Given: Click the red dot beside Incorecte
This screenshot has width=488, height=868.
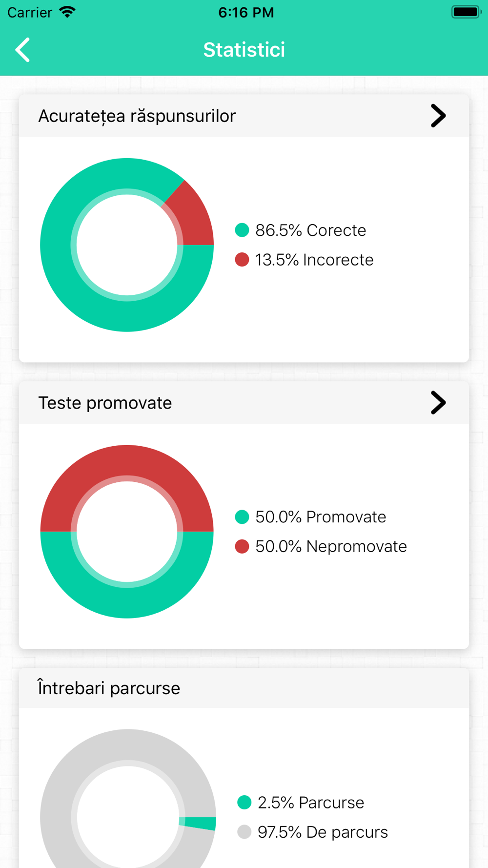Looking at the screenshot, I should click(242, 260).
